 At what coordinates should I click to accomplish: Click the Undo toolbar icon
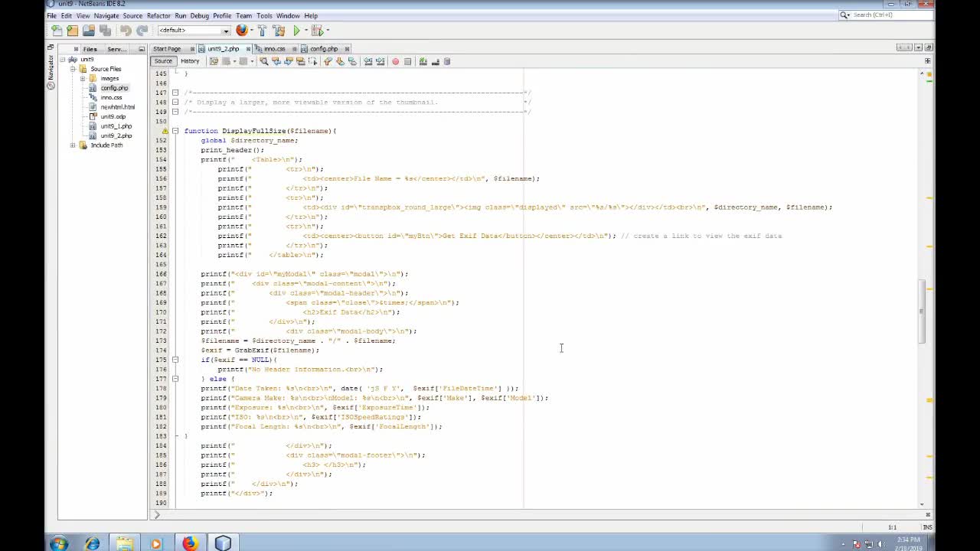(126, 31)
